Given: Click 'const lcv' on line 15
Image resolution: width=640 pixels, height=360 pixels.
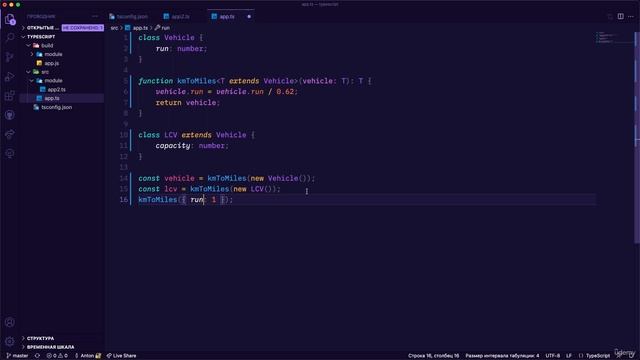Looking at the screenshot, I should click(158, 189).
